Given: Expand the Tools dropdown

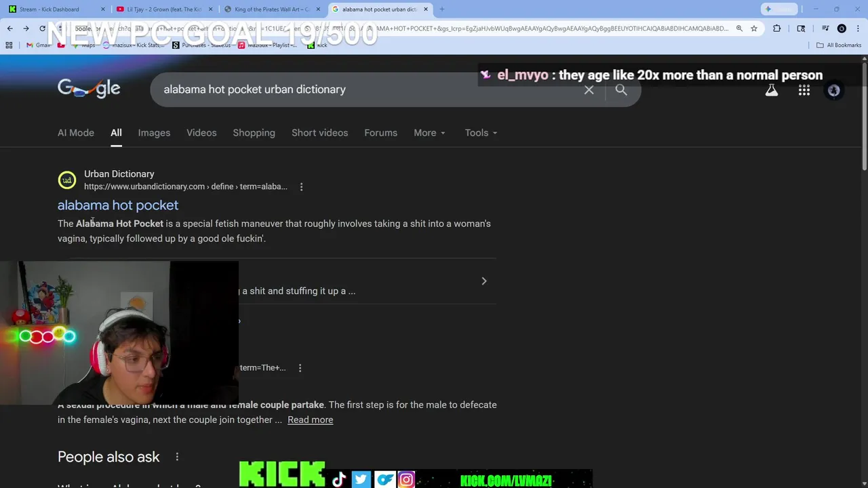Looking at the screenshot, I should [481, 133].
